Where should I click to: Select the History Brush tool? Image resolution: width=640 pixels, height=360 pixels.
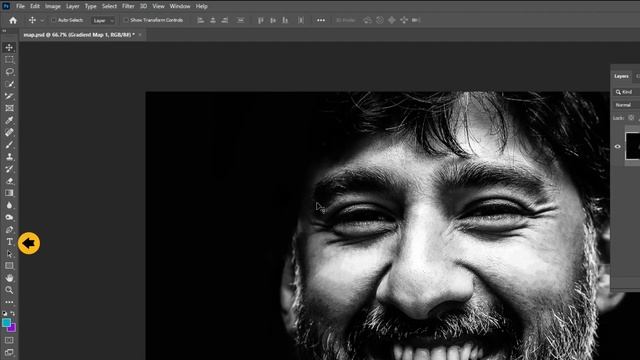click(x=9, y=169)
